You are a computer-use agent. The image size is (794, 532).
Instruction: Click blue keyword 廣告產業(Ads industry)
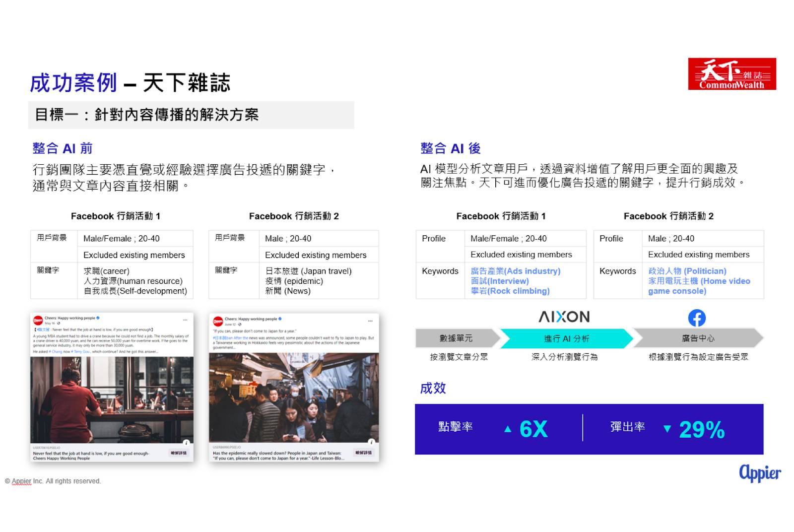516,271
